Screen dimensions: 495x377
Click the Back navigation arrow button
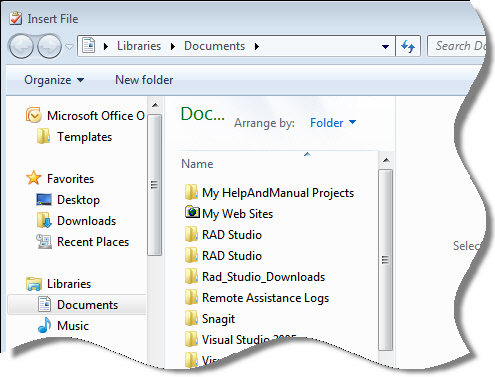tap(21, 46)
